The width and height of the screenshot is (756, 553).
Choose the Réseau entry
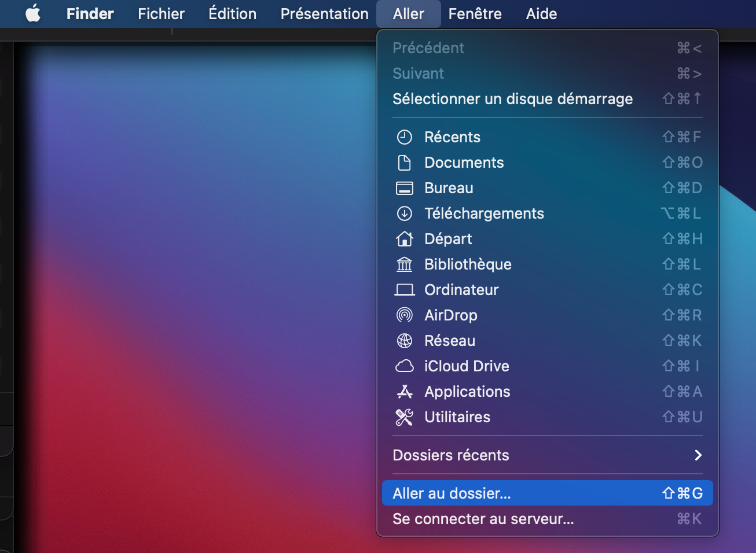pyautogui.click(x=548, y=341)
